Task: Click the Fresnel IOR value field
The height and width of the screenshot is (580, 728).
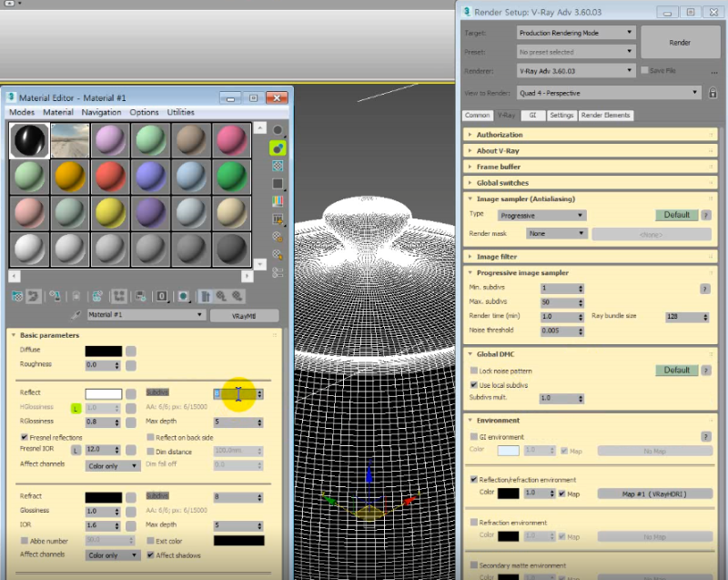Action: click(x=100, y=449)
